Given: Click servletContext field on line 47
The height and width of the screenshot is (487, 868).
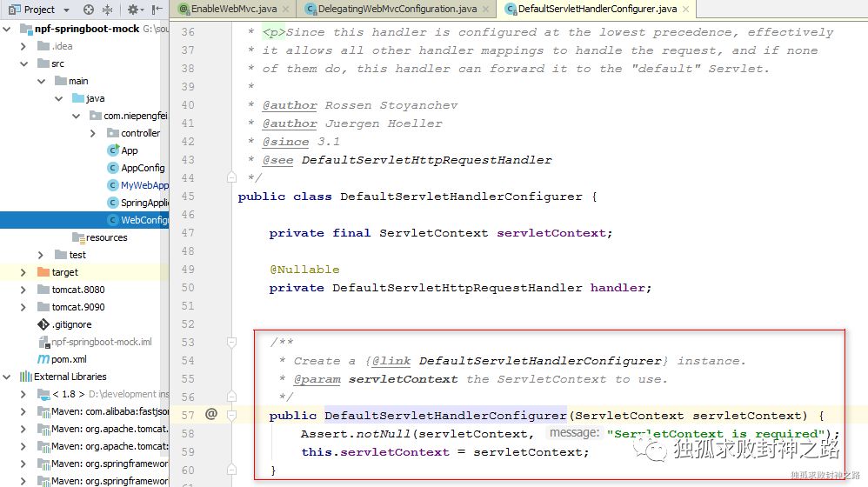Looking at the screenshot, I should 551,233.
